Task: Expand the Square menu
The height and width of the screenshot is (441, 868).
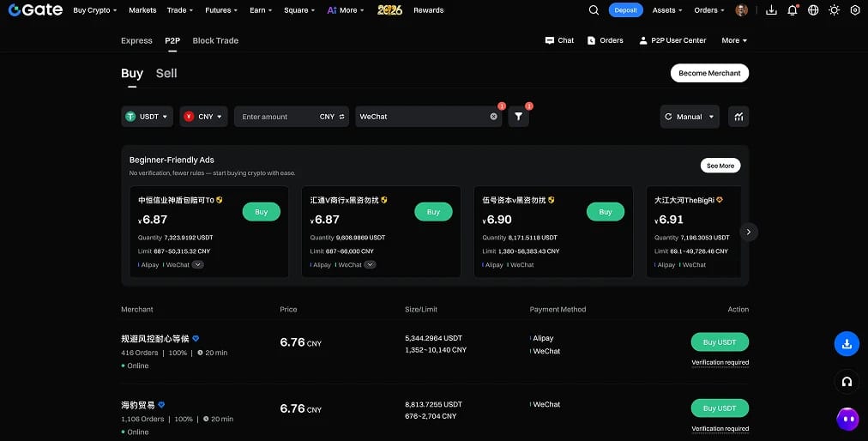Action: pos(299,10)
